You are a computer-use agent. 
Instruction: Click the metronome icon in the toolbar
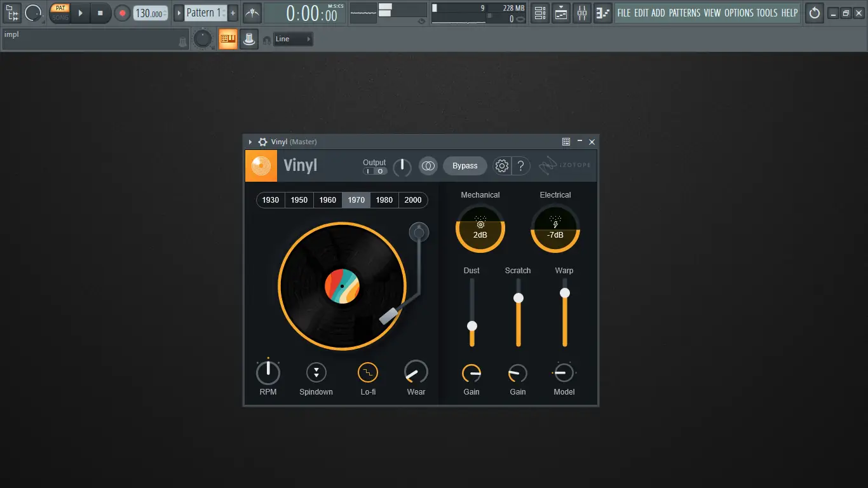tap(252, 13)
